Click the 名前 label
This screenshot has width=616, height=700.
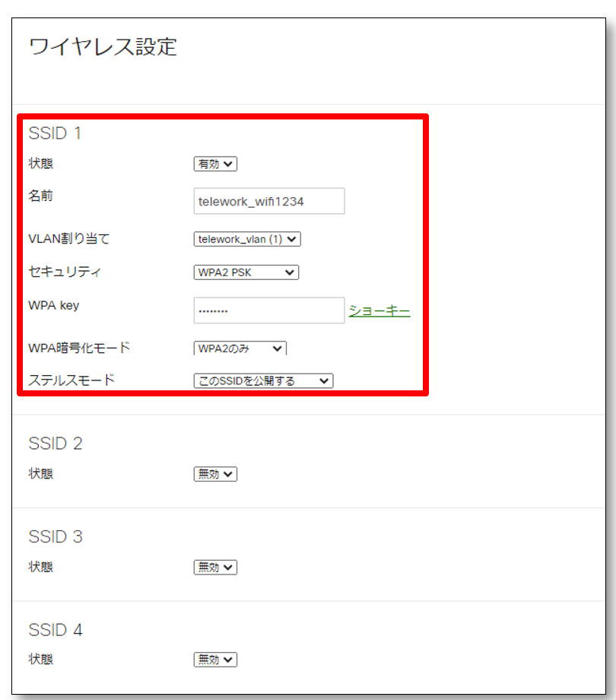tap(40, 196)
